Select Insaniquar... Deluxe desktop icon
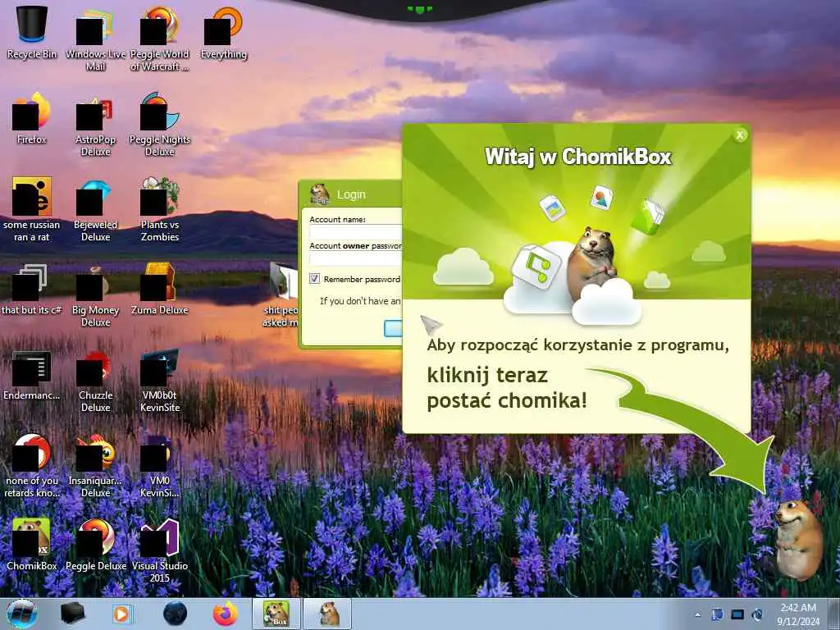Screen dimensions: 840x630 (x=95, y=466)
